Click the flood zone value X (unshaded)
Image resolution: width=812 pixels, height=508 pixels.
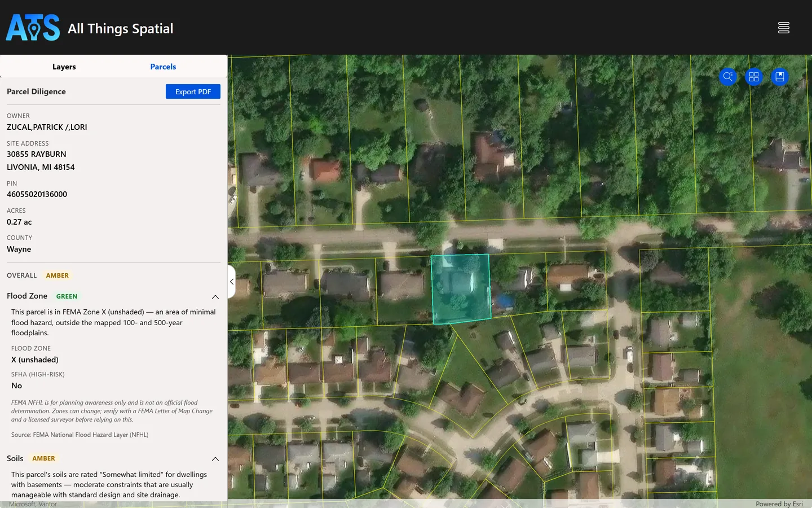35,360
